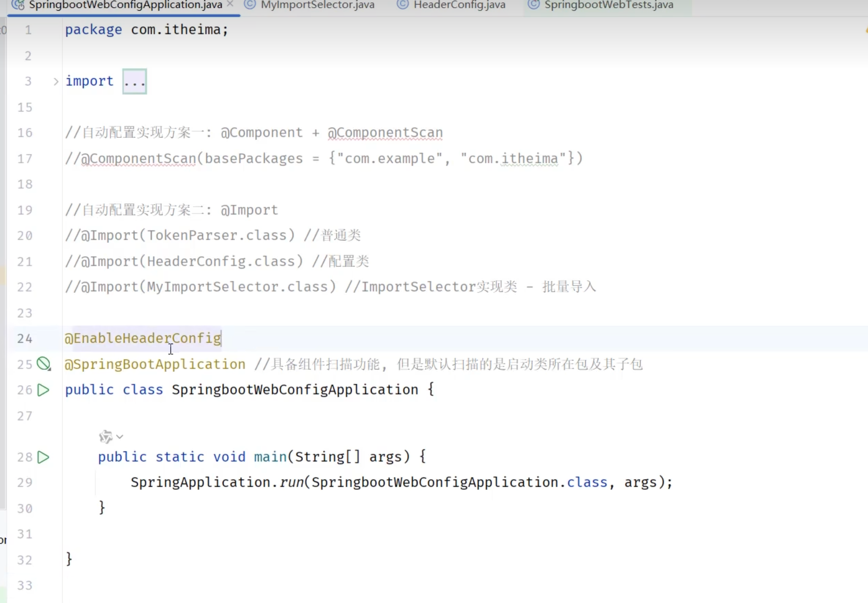Click the run arrow beside the main method
This screenshot has width=868, height=603.
[44, 457]
